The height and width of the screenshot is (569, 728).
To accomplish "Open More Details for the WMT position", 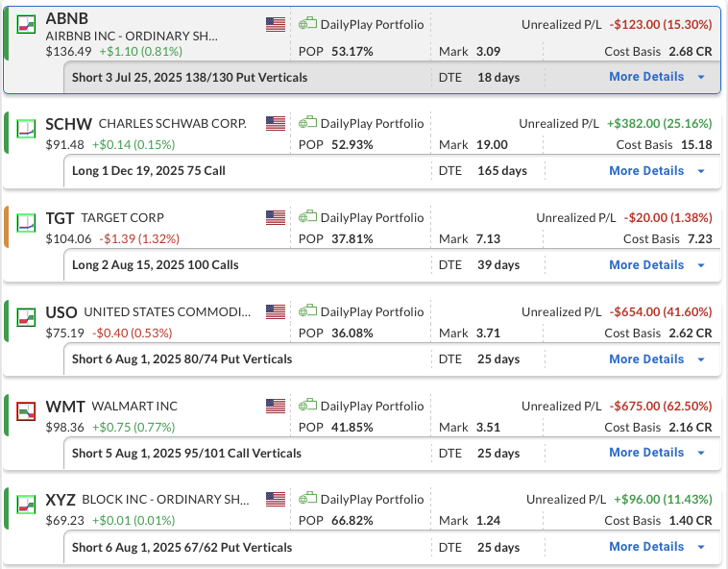I will 646,453.
